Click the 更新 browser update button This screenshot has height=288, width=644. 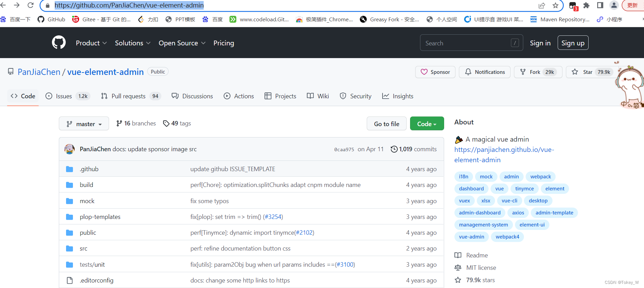632,5
